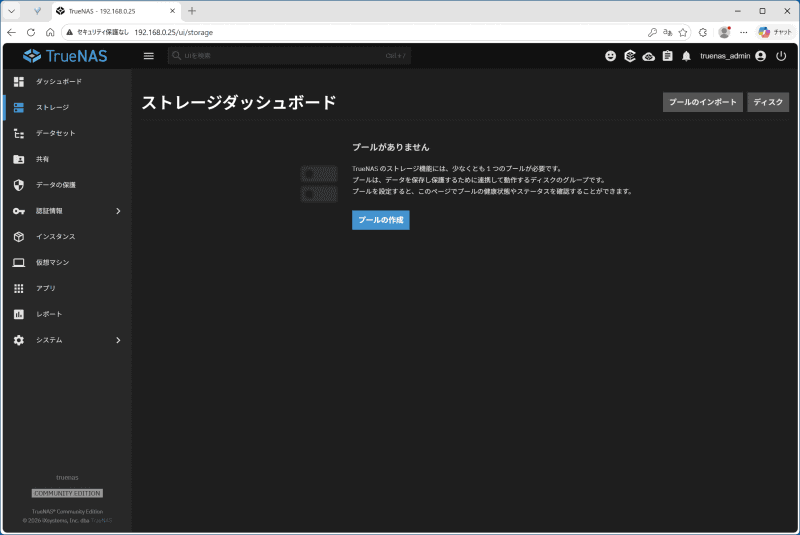This screenshot has width=800, height=535.
Task: Toggle the sidebar hamburger menu
Action: 148,56
